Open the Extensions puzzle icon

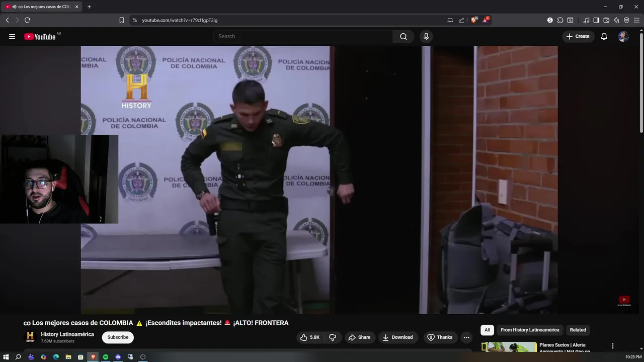pyautogui.click(x=560, y=20)
